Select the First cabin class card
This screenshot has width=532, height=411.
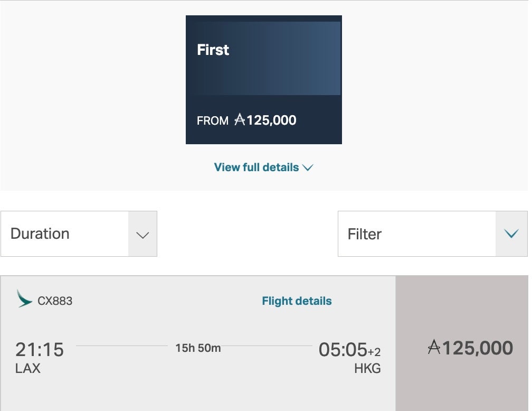263,79
